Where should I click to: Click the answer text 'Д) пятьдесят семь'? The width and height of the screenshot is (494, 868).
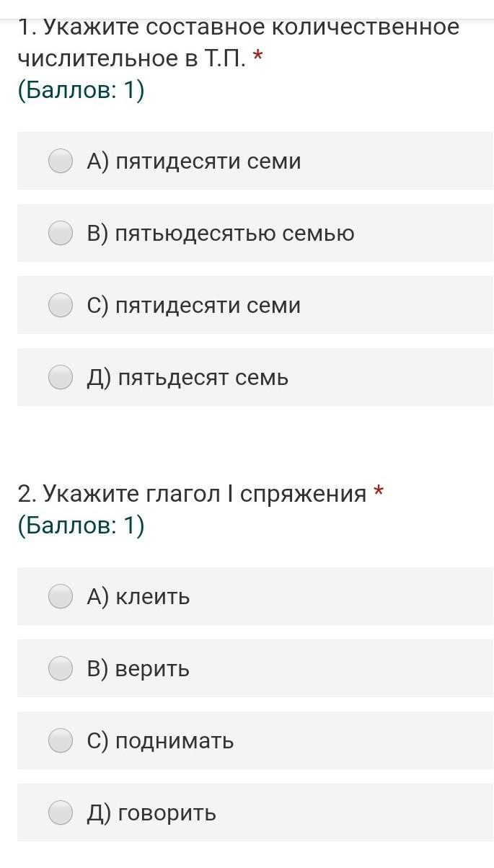188,378
